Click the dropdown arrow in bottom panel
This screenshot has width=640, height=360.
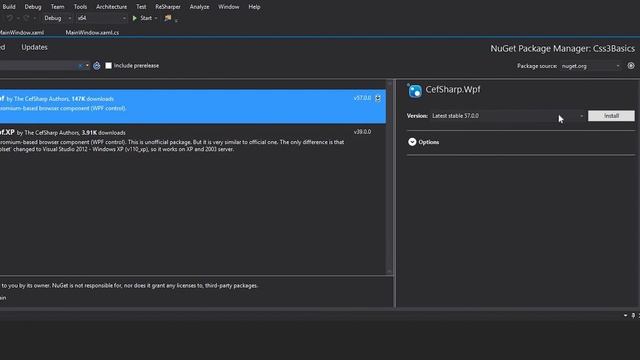click(x=625, y=316)
